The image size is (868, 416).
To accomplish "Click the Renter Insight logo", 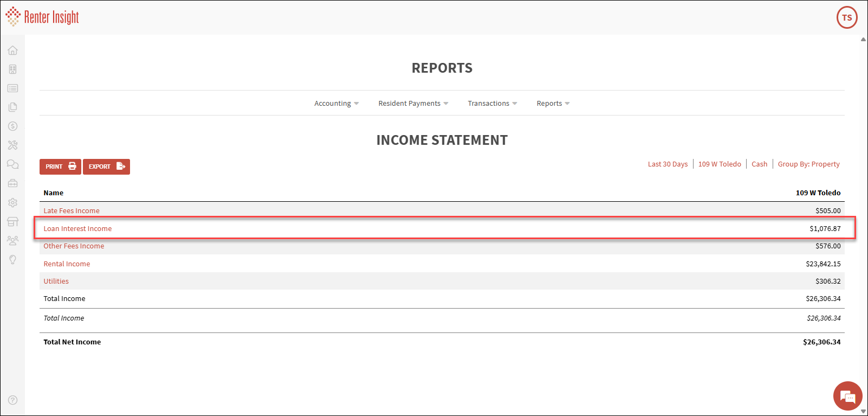I will point(42,17).
